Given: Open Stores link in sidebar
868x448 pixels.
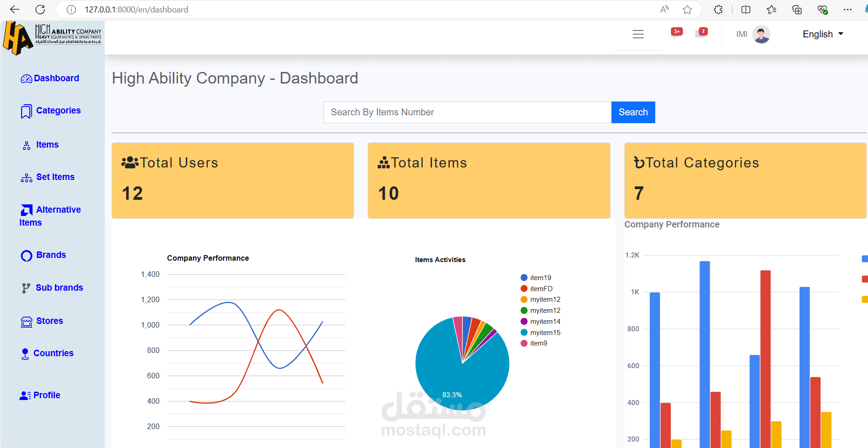Looking at the screenshot, I should [x=50, y=321].
